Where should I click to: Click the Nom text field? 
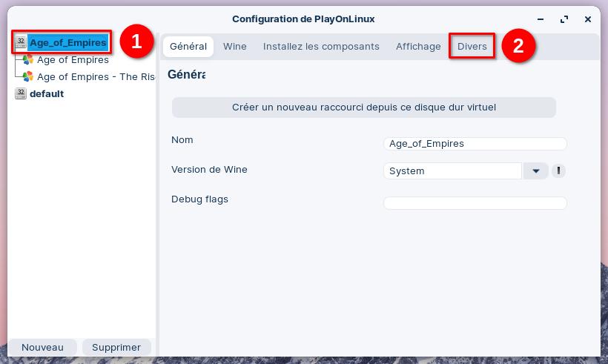[x=475, y=144]
